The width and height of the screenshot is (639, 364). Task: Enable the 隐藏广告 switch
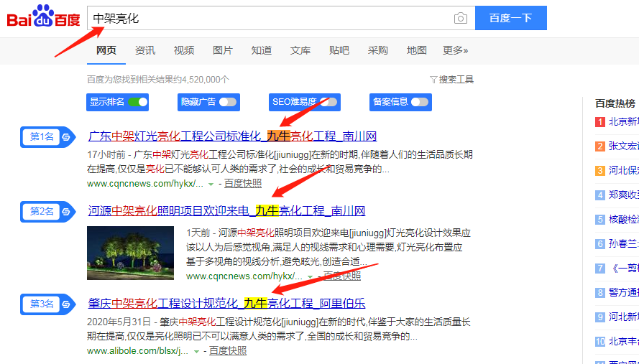click(x=228, y=102)
